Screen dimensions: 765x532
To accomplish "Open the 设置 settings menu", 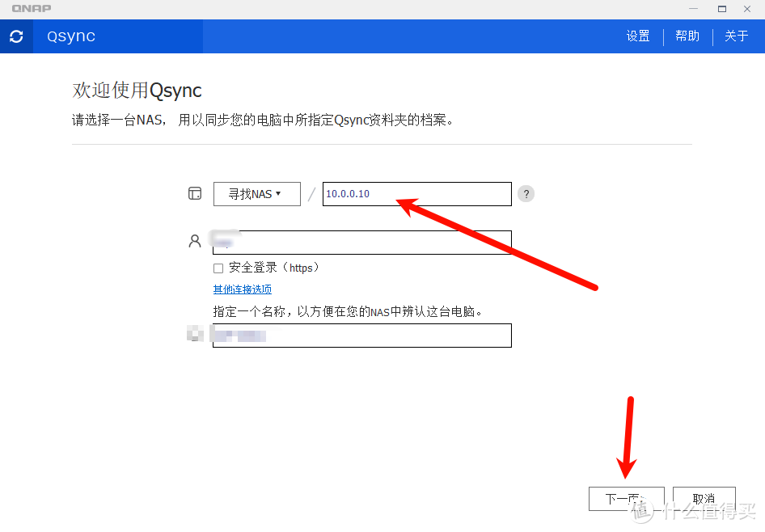I will pos(638,36).
